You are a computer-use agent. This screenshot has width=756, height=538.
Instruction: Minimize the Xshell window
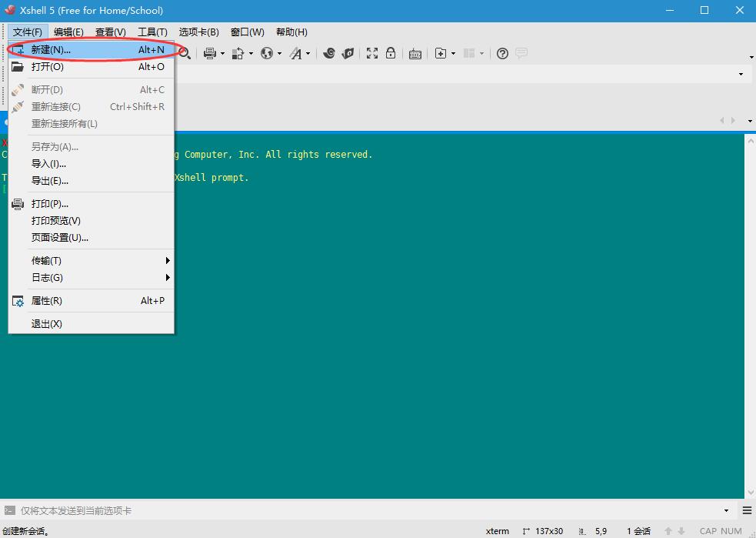point(670,10)
